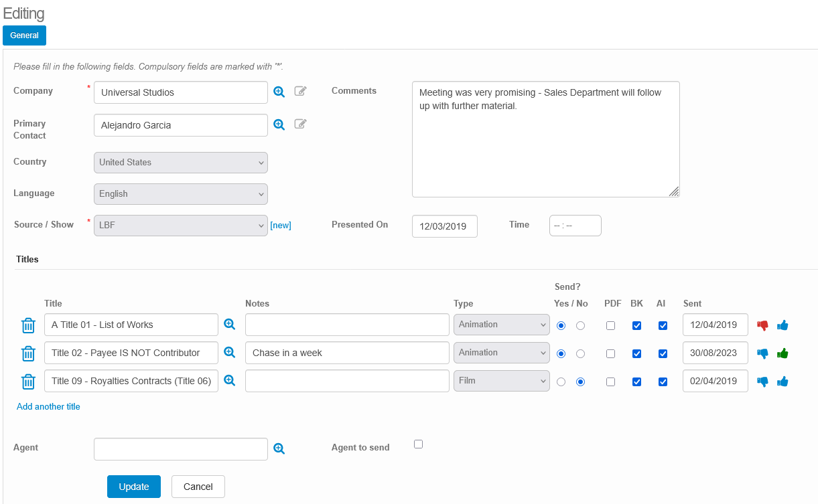Click the Presented On date field
Image resolution: width=818 pixels, height=504 pixels.
pos(444,226)
